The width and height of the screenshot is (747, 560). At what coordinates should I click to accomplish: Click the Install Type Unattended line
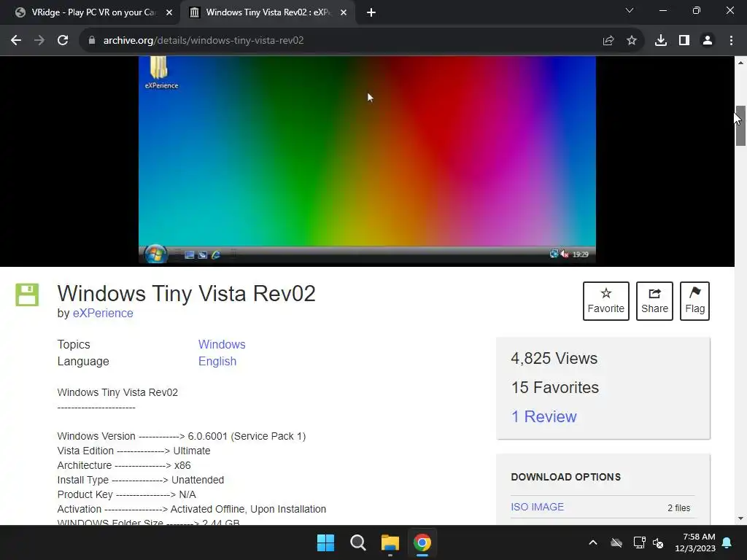[x=141, y=480]
